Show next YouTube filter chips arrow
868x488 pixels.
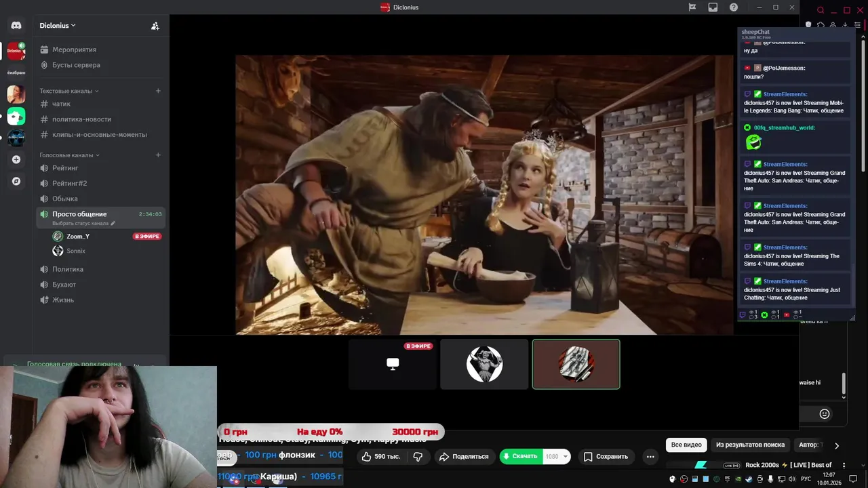pyautogui.click(x=837, y=445)
